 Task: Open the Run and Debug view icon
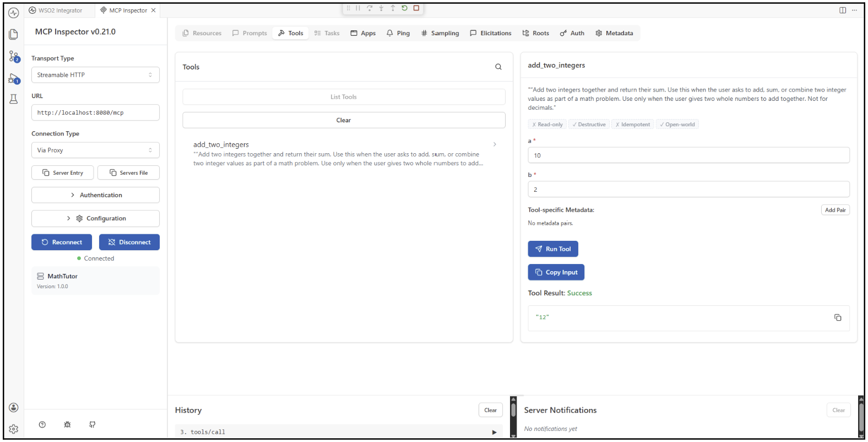14,79
